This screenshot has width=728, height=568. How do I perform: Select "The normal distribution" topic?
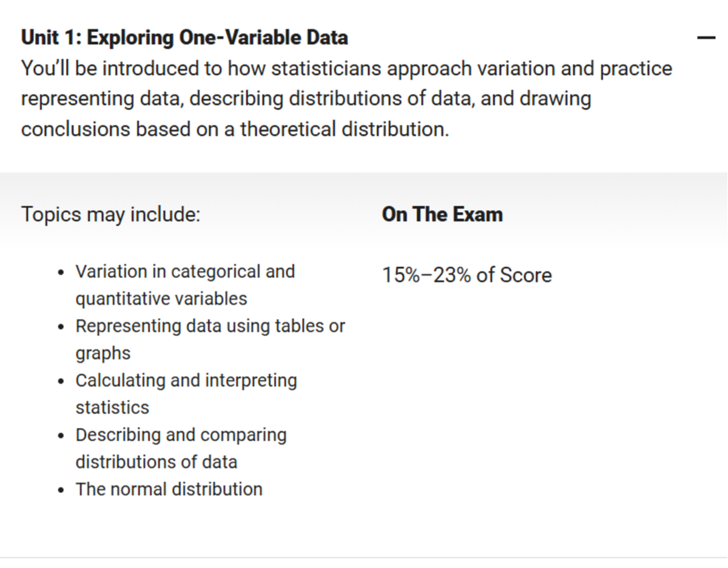coord(169,489)
